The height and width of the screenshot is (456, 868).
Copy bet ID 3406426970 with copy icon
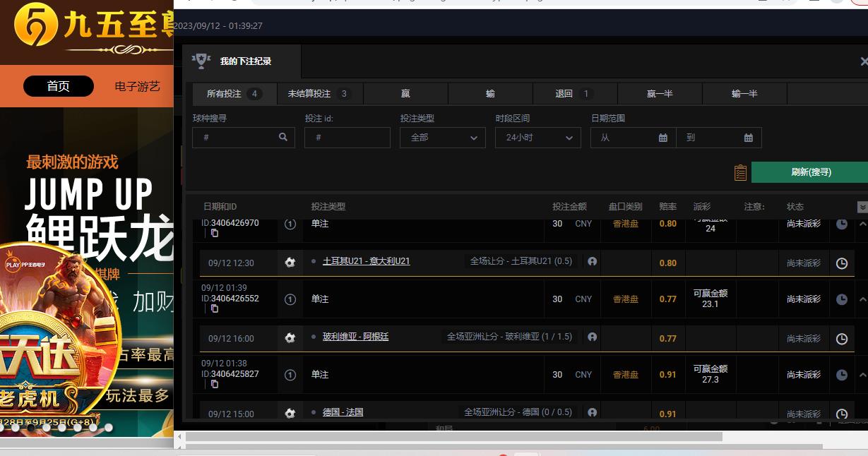click(x=214, y=233)
